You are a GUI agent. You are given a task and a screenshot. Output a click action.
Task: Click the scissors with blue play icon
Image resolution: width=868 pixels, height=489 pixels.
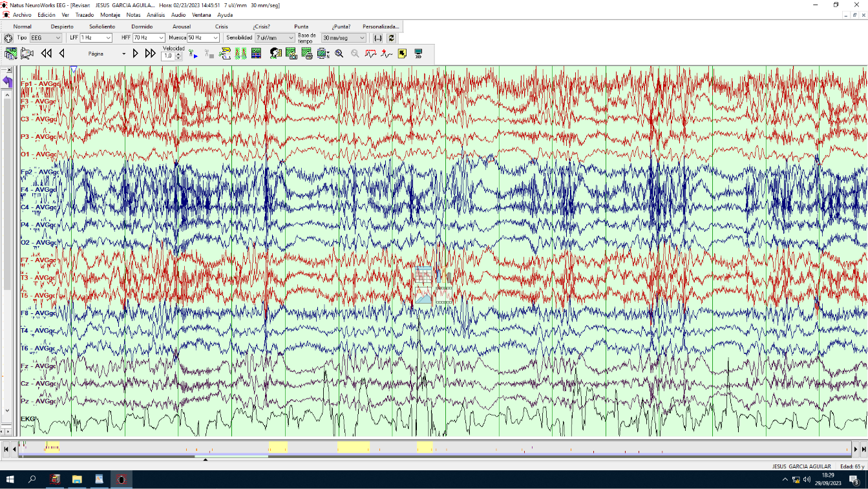pos(193,54)
